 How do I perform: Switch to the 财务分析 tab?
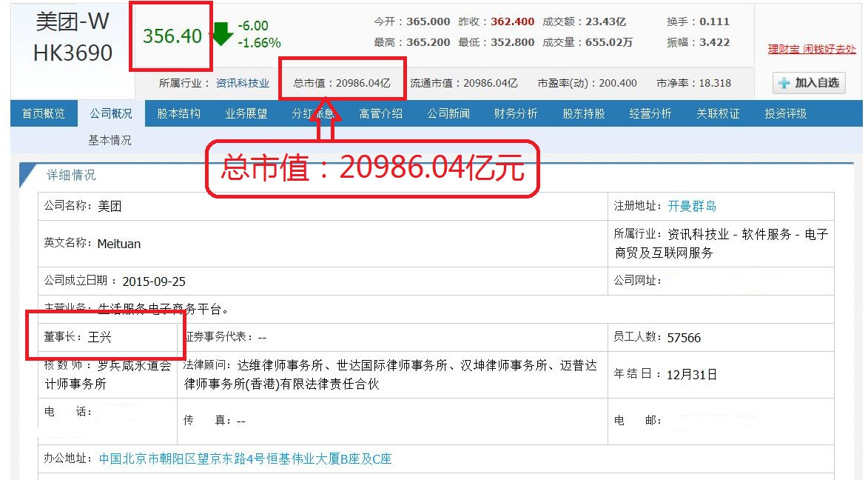tap(515, 113)
